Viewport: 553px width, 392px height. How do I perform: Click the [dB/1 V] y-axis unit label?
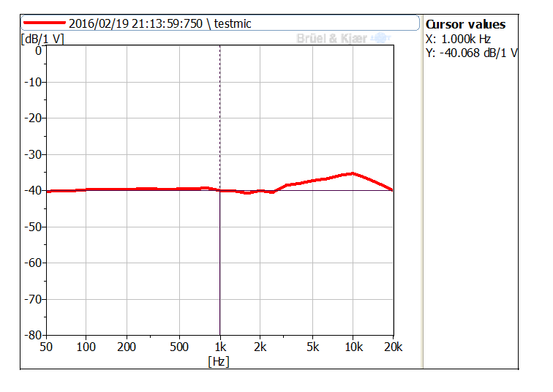click(42, 39)
